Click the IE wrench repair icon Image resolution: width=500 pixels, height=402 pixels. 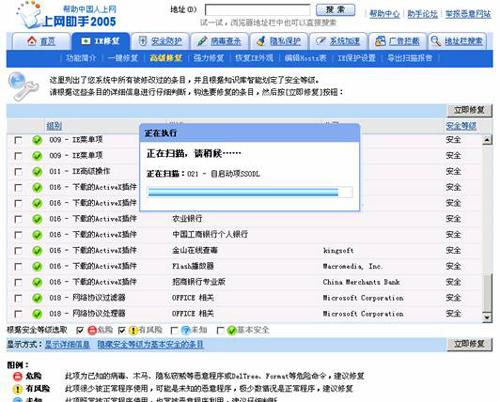pos(23,86)
